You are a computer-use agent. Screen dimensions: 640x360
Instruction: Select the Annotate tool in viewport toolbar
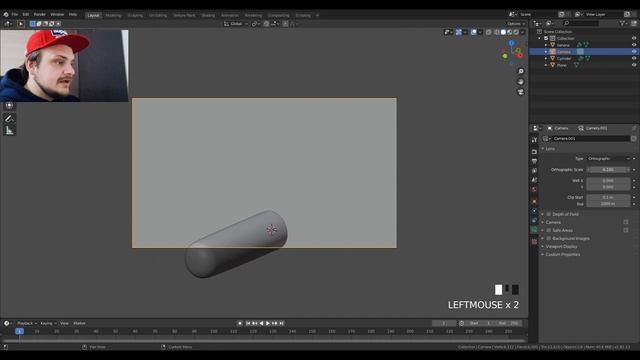[x=9, y=118]
